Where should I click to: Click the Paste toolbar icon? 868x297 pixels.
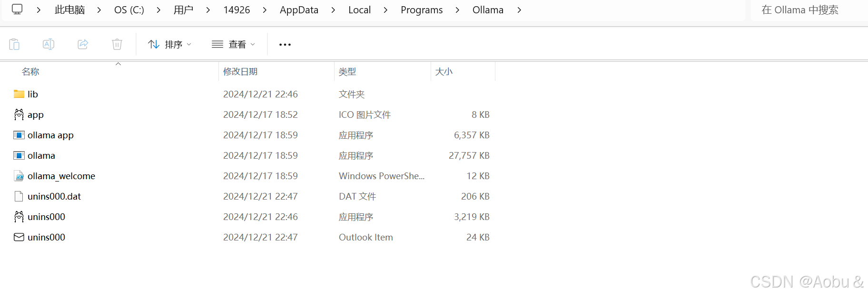point(14,44)
